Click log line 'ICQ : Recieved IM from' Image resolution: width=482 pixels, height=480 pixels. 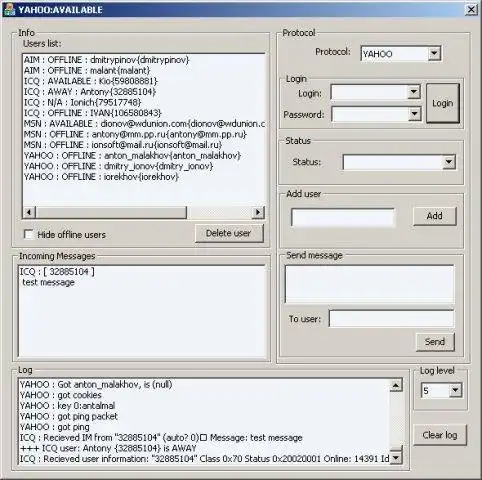pyautogui.click(x=161, y=438)
